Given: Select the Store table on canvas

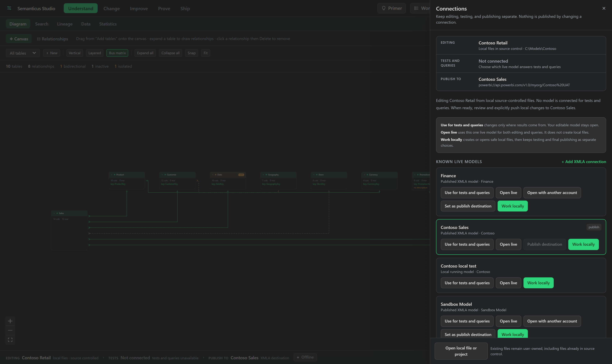Looking at the screenshot, I should pyautogui.click(x=329, y=181).
